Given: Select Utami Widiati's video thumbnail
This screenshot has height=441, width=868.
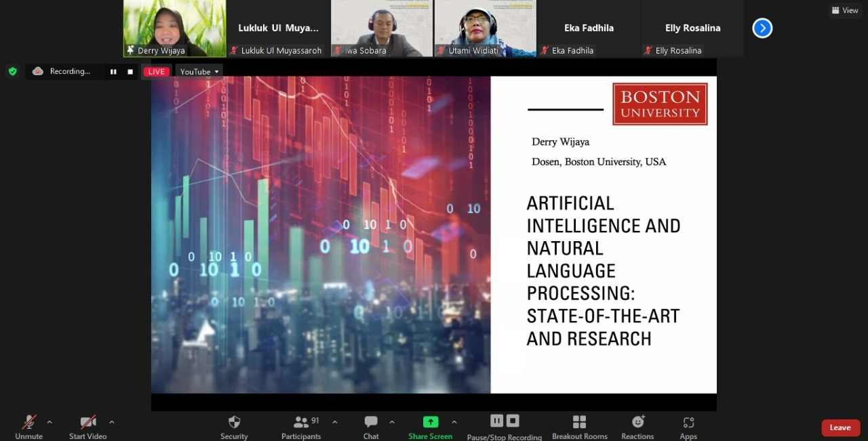Looking at the screenshot, I should pyautogui.click(x=485, y=28).
